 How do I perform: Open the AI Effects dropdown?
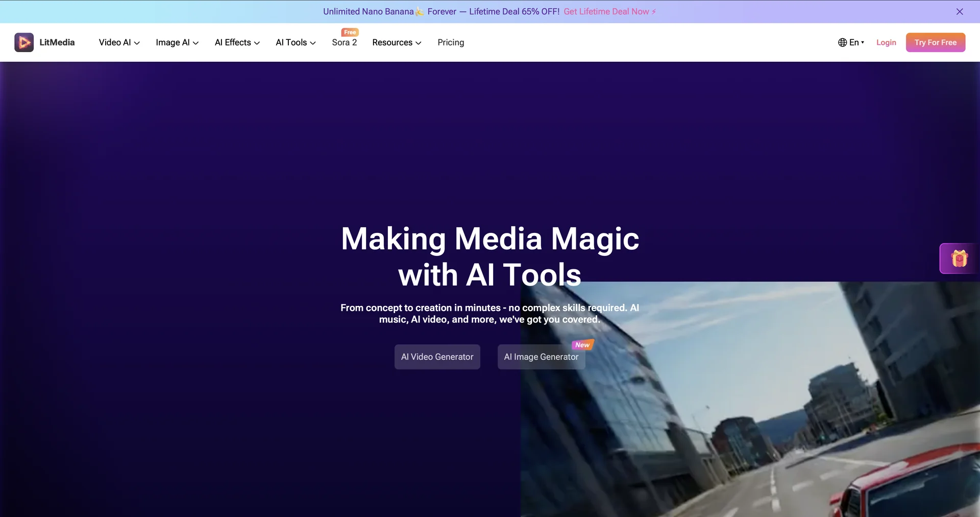(x=237, y=42)
